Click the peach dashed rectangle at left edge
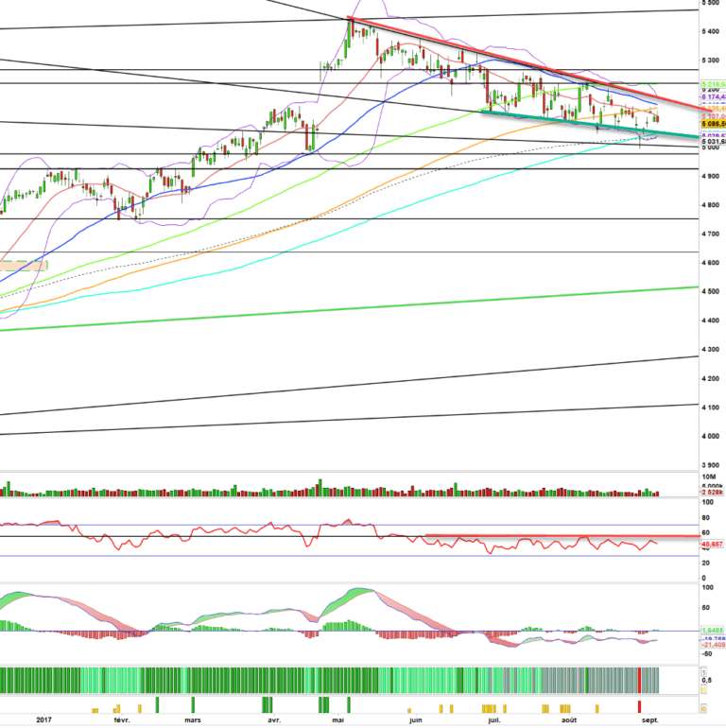Viewport: 726px width, 728px height. coord(23,266)
